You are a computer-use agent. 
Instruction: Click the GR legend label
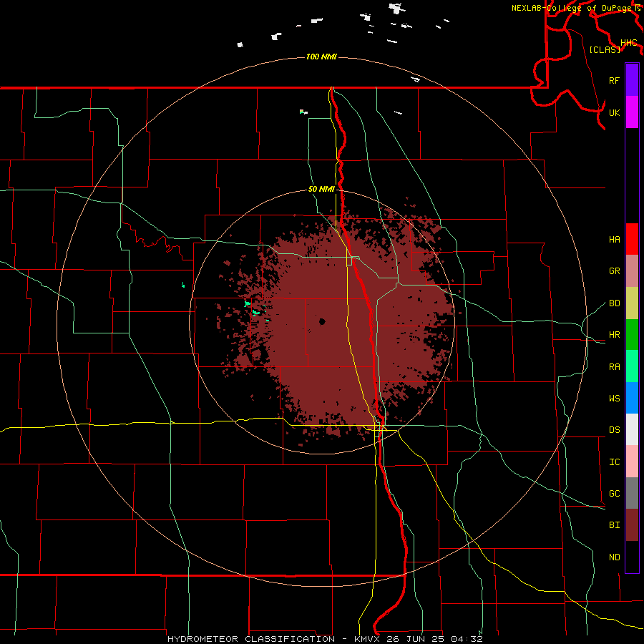[x=614, y=271]
